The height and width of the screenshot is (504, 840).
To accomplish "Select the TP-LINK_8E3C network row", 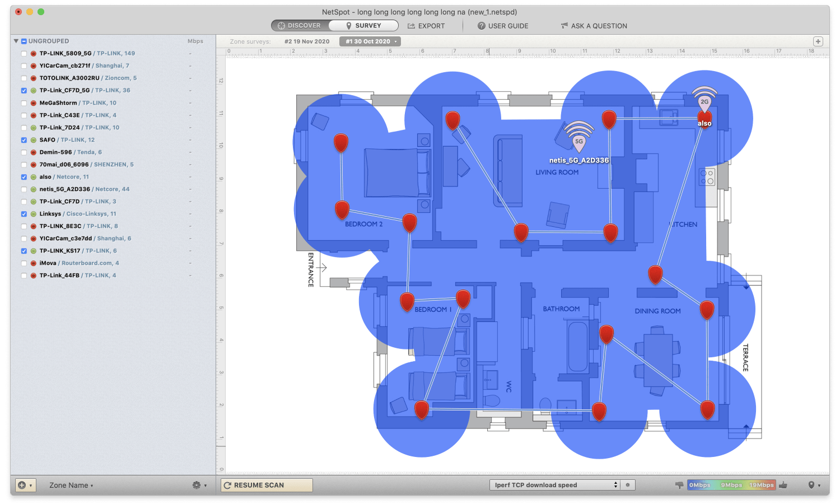I will (113, 226).
